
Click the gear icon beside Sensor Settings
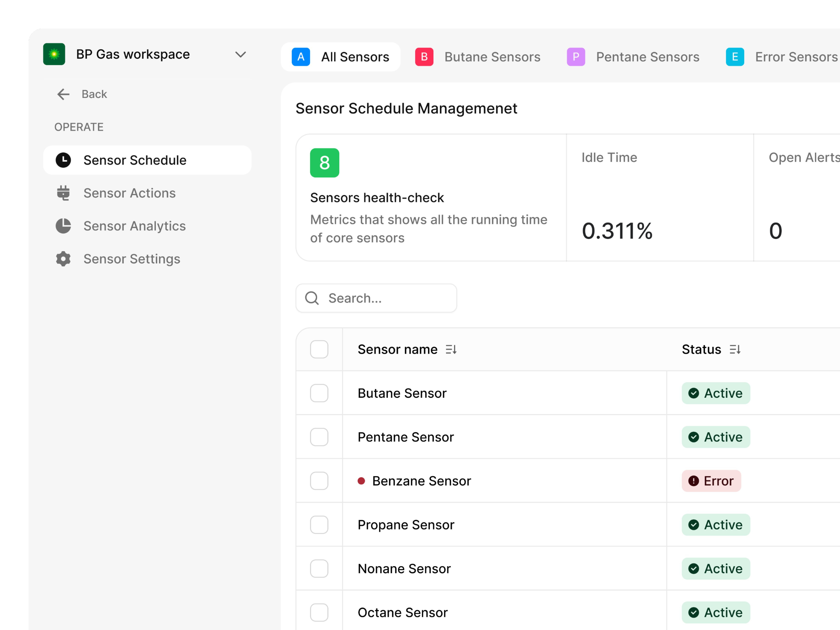63,259
